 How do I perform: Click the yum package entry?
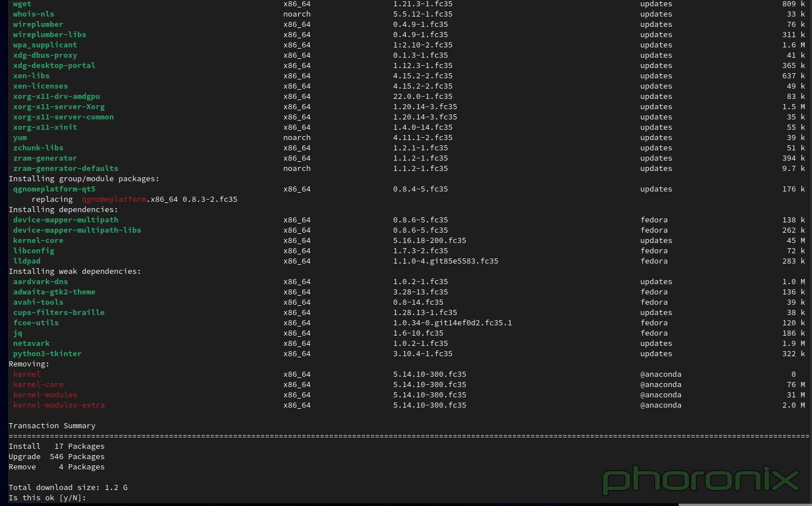coord(19,137)
